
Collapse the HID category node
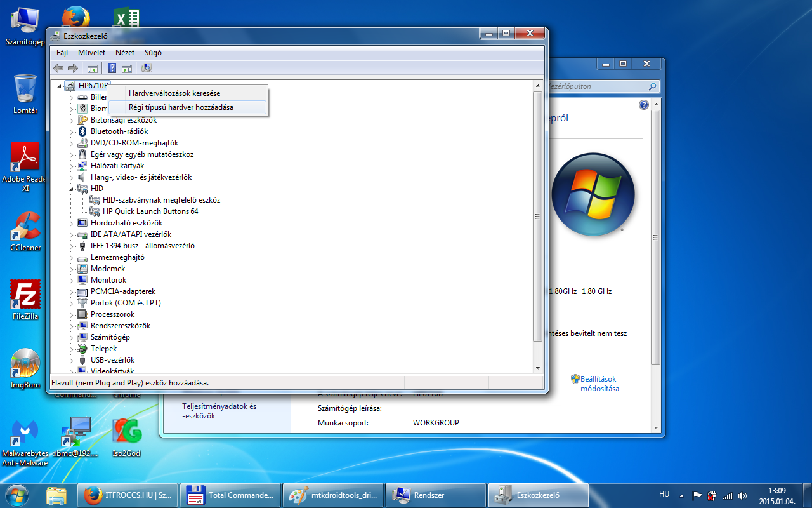click(x=72, y=189)
